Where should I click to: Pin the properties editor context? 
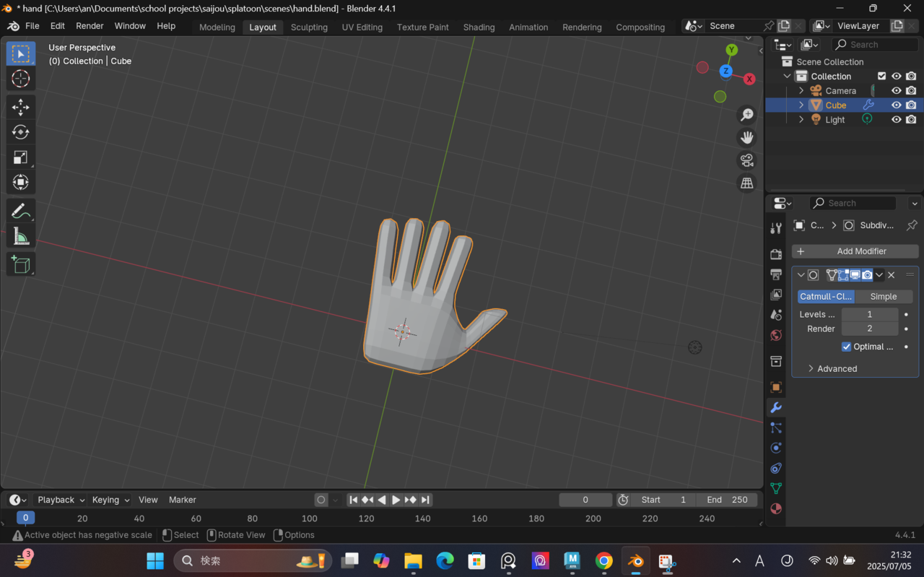[x=912, y=225]
